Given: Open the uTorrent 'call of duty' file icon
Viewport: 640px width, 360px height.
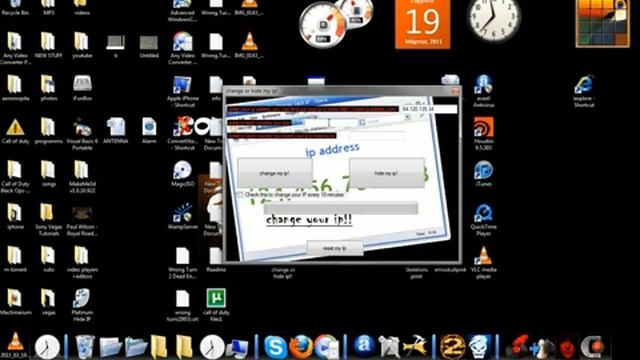Looking at the screenshot, I should click(x=216, y=305).
